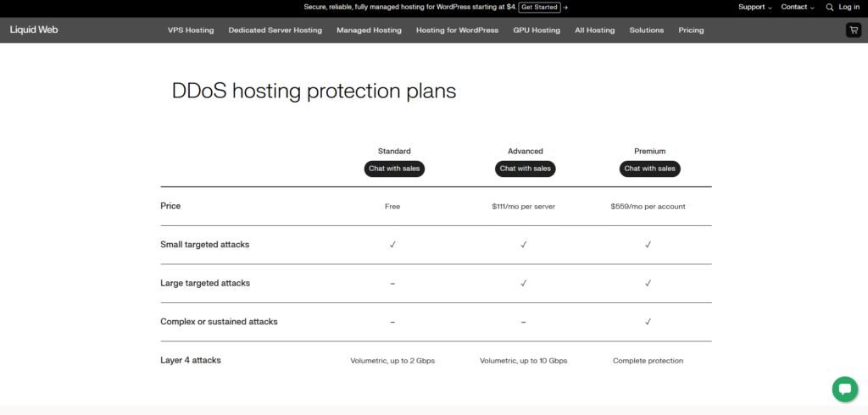Click Get Started banner button
The image size is (868, 415).
click(539, 7)
